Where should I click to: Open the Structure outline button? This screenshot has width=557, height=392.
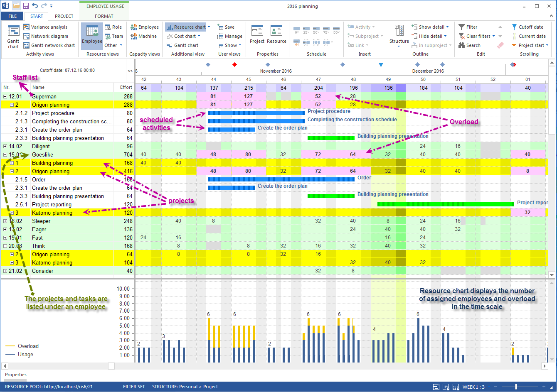399,36
